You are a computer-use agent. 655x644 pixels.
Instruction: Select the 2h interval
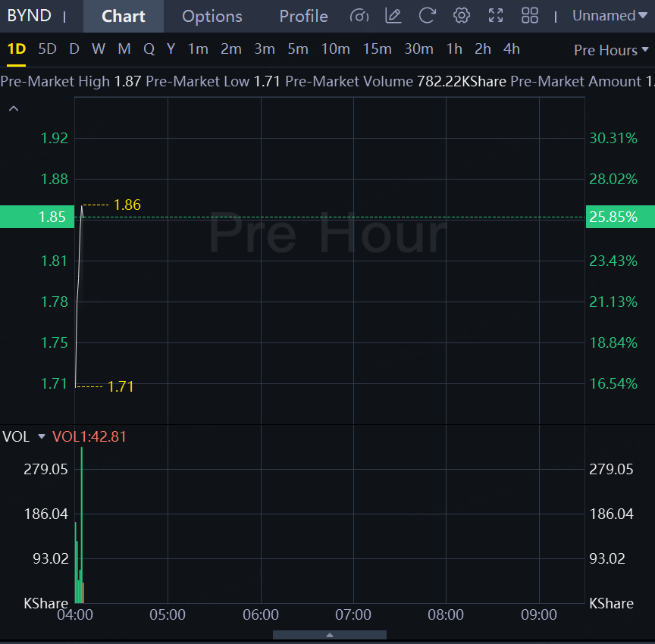click(482, 49)
